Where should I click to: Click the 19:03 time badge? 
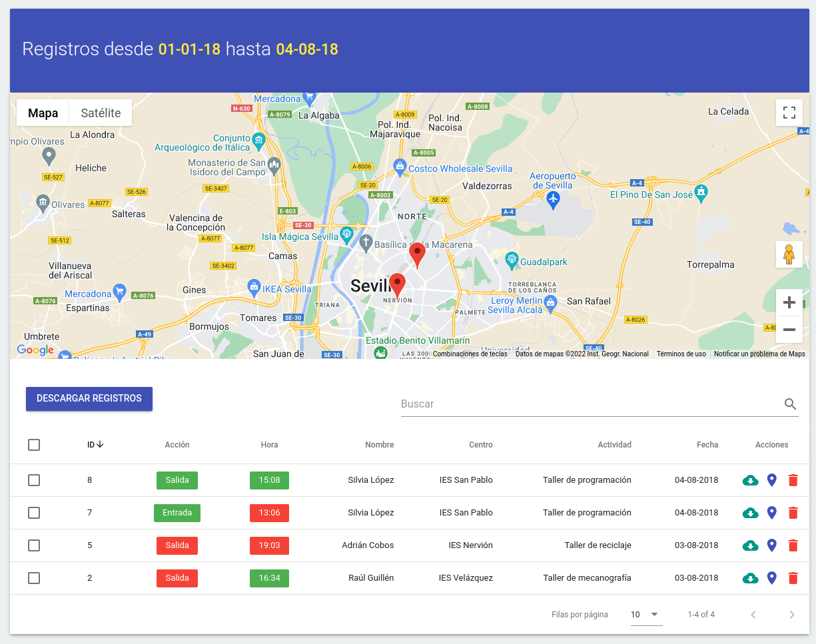269,545
